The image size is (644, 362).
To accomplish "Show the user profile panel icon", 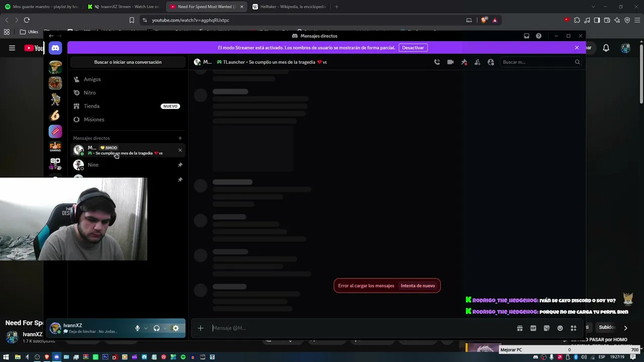I will pyautogui.click(x=491, y=62).
